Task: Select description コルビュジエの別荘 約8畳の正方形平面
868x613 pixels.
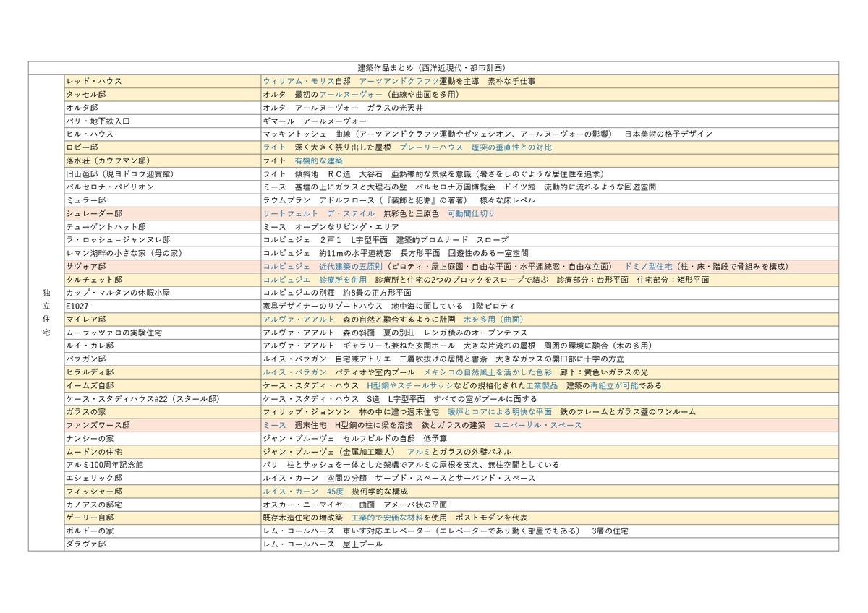Action: pyautogui.click(x=550, y=293)
